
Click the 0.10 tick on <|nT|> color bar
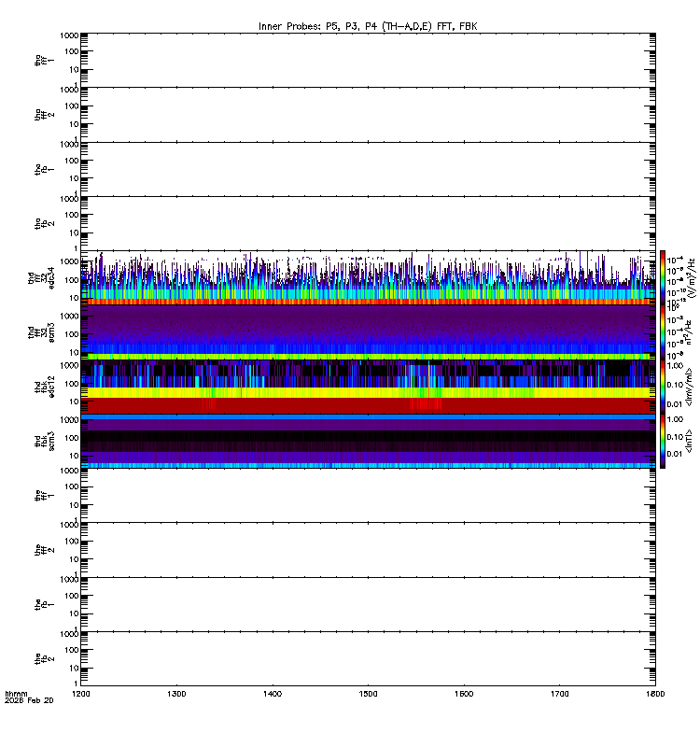click(675, 436)
